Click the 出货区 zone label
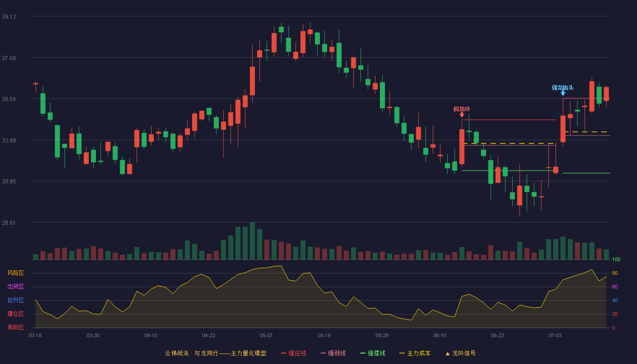Viewport: 637px width, 364px height. 15,287
